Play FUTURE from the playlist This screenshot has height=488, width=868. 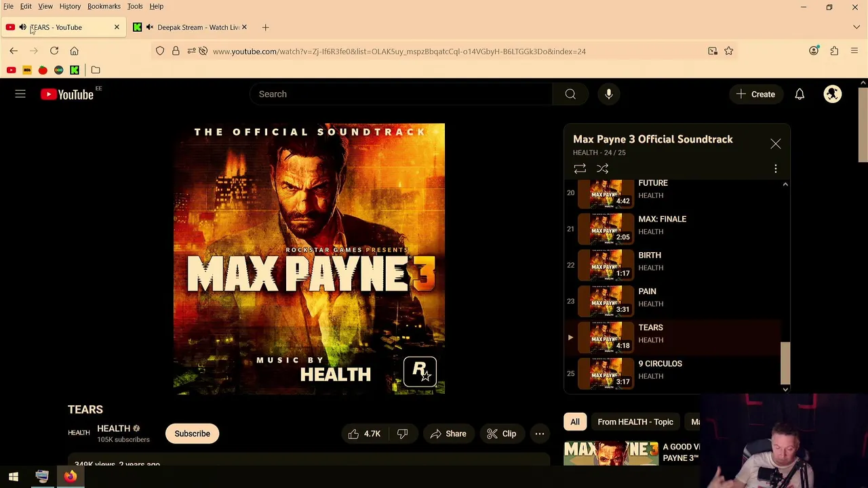[673, 192]
